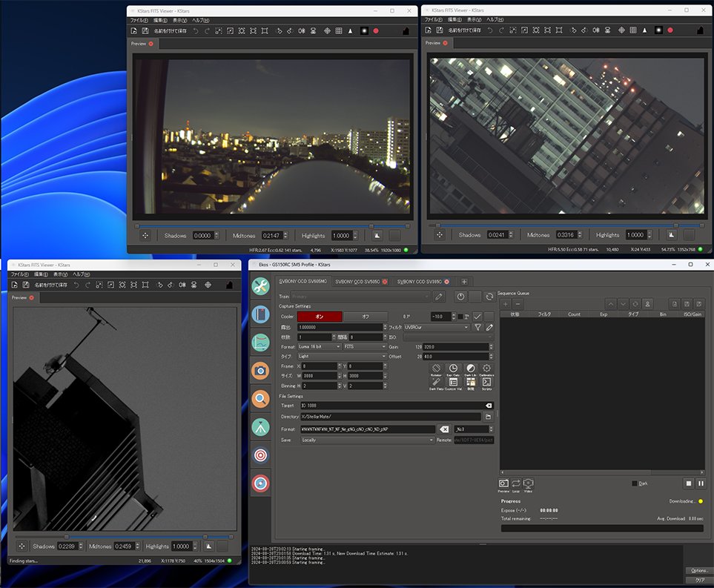This screenshot has height=588, width=714.
Task: Capture a Preview frame in Ekos
Action: pyautogui.click(x=503, y=485)
